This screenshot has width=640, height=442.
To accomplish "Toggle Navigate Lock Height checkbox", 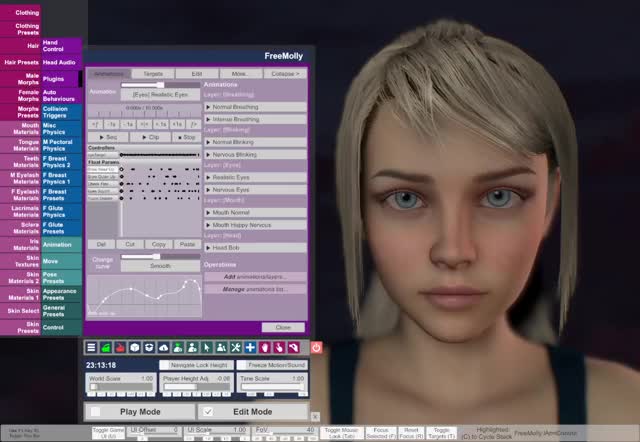I will [x=164, y=365].
